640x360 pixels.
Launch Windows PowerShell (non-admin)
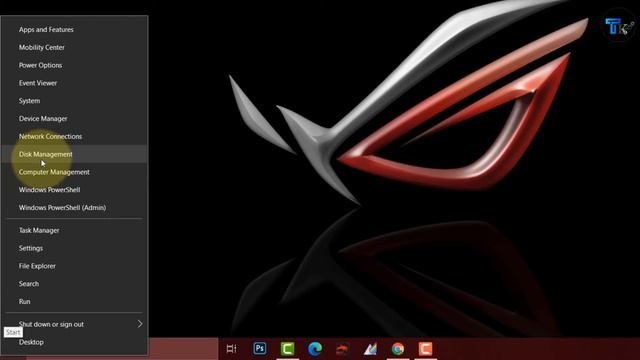pyautogui.click(x=74, y=190)
